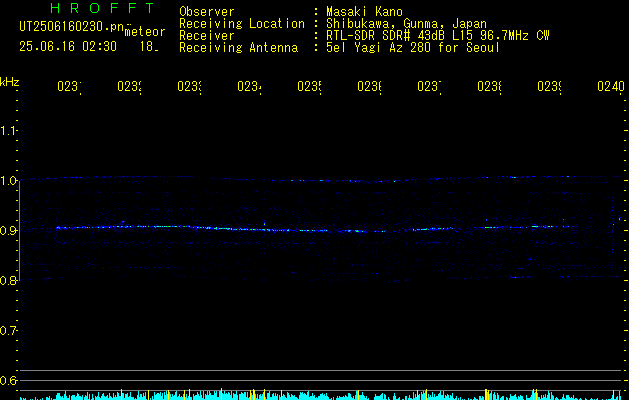The height and width of the screenshot is (400, 629).
Task: Click the 0240 time marker
Action: coord(611,86)
